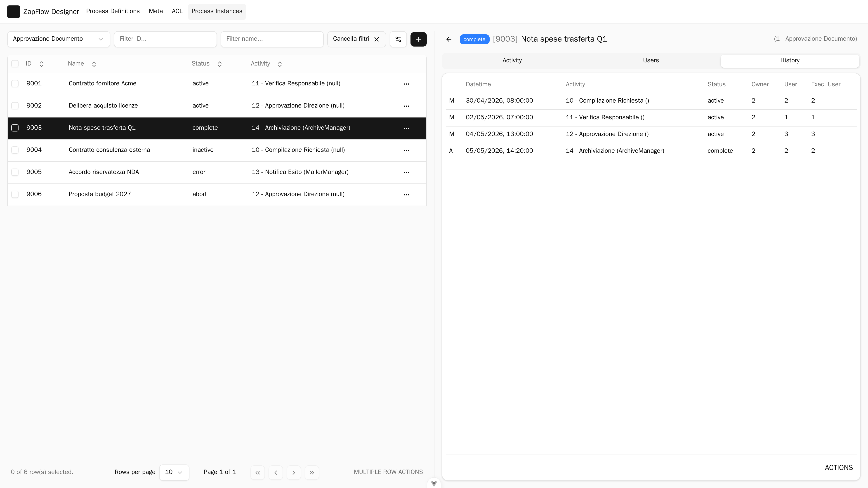Click the Datetime column header in history
Screen dimensions: 868x488
point(478,84)
